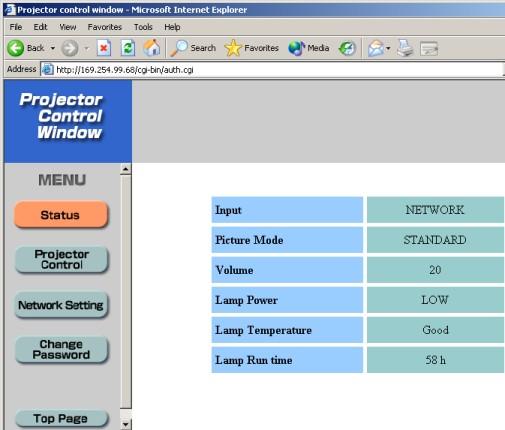Viewport: 505px width, 430px height.
Task: Open the Edit menu
Action: tap(40, 27)
